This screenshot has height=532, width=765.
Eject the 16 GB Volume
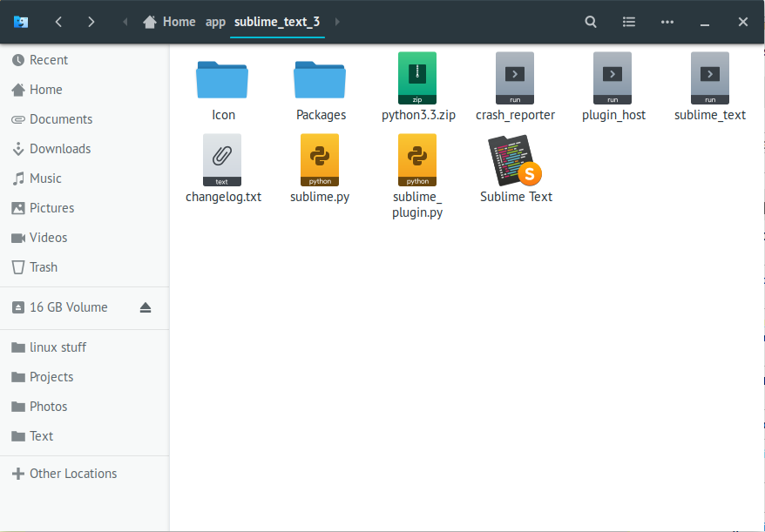point(145,306)
